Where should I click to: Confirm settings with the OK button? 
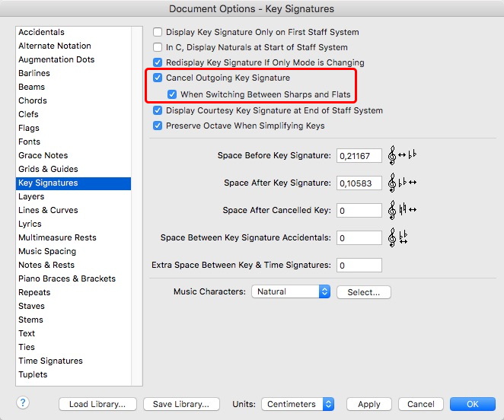click(473, 404)
